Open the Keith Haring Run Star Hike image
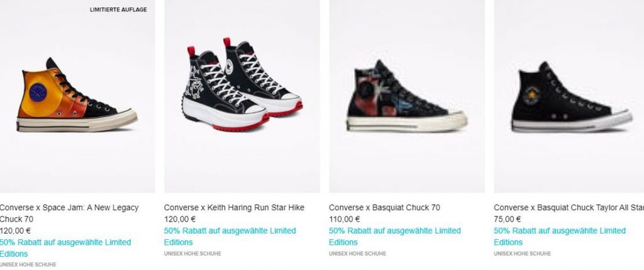Image resolution: width=644 pixels, height=270 pixels. pos(242,96)
